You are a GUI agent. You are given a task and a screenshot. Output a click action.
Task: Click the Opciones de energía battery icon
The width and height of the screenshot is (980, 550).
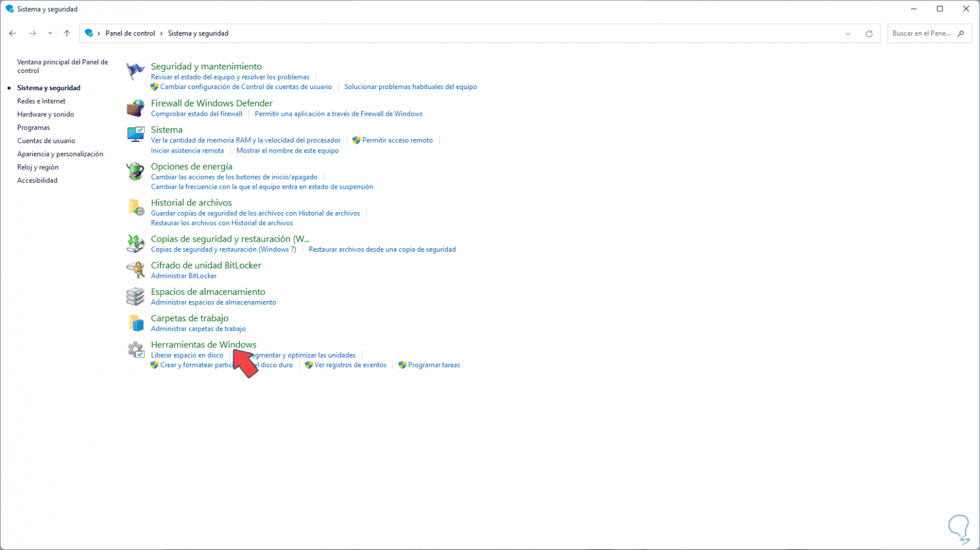pos(135,171)
